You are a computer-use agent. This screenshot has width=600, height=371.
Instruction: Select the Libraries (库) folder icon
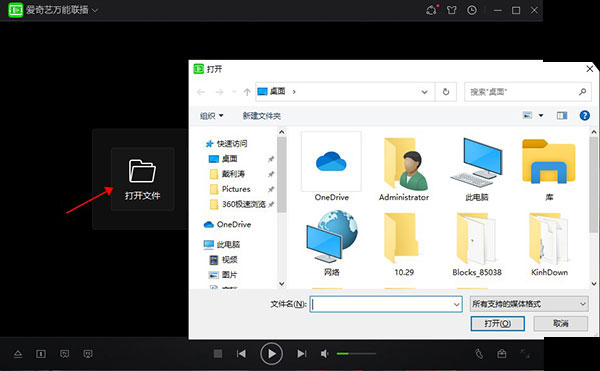[549, 169]
